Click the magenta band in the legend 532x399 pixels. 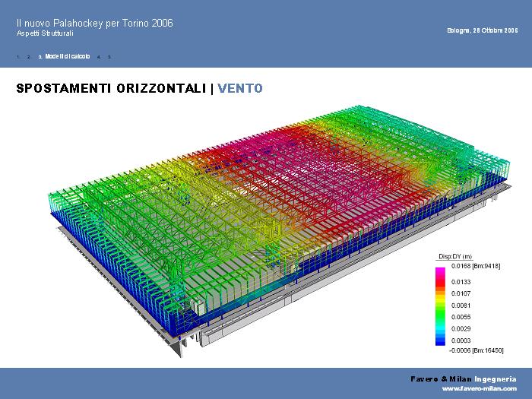coord(440,271)
